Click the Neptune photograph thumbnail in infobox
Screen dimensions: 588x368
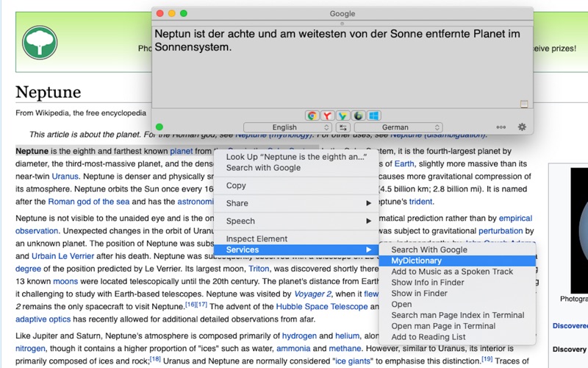(579, 230)
